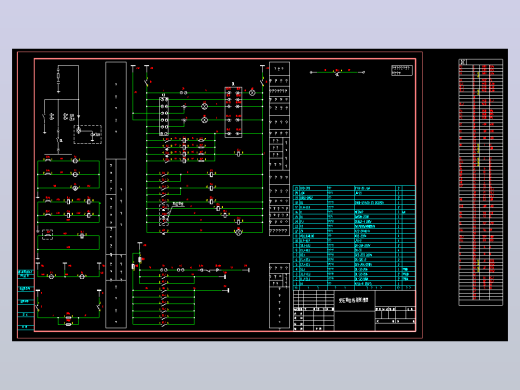Click the cyan label stack on left border
The height and width of the screenshot is (390, 520).
26,300
